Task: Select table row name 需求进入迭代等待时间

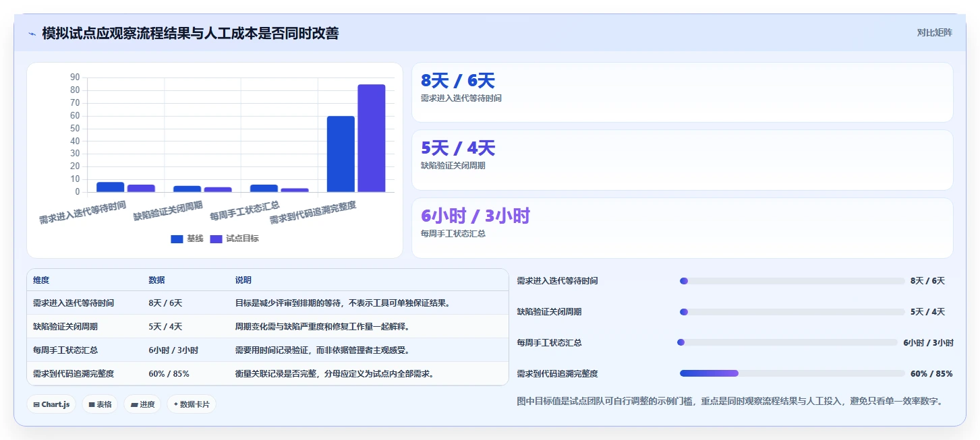Action: (x=74, y=303)
